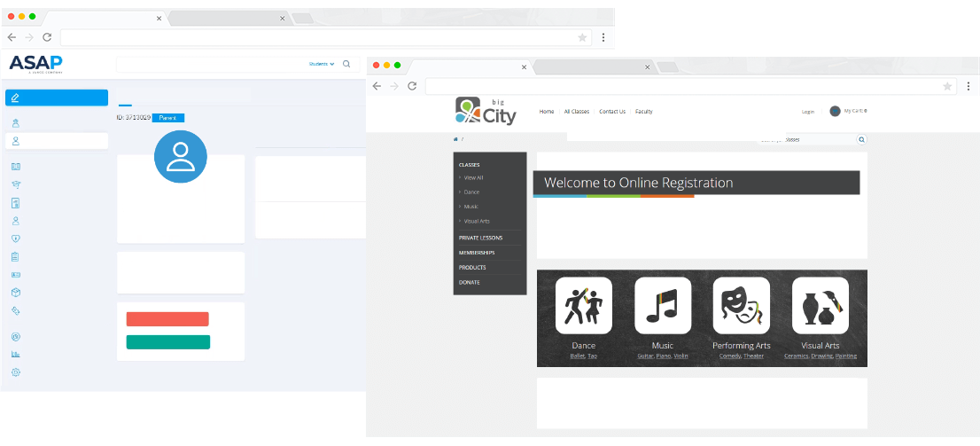The width and height of the screenshot is (980, 446).
Task: Click the Theater link under Performing Arts
Action: click(754, 356)
